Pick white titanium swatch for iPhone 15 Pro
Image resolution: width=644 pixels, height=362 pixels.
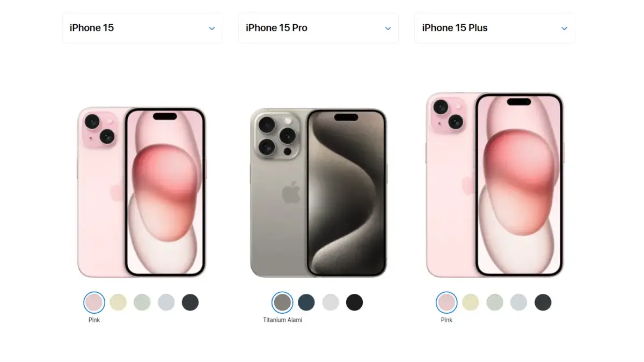[331, 302]
